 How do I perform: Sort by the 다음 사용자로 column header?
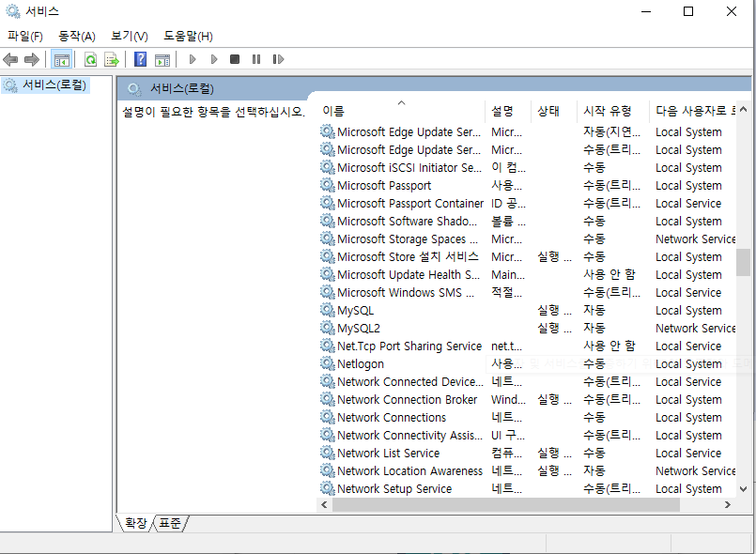click(x=693, y=111)
